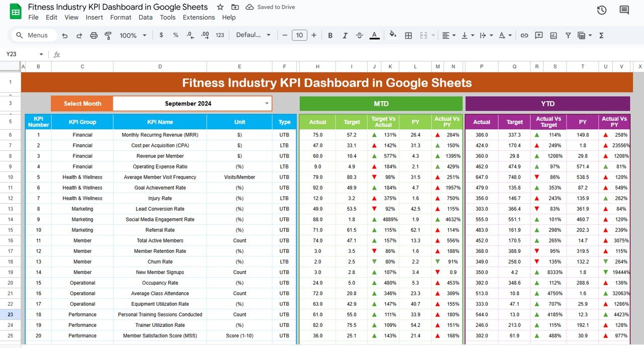Open the Extensions menu
Viewport: 644px width, 348px height.
[199, 17]
